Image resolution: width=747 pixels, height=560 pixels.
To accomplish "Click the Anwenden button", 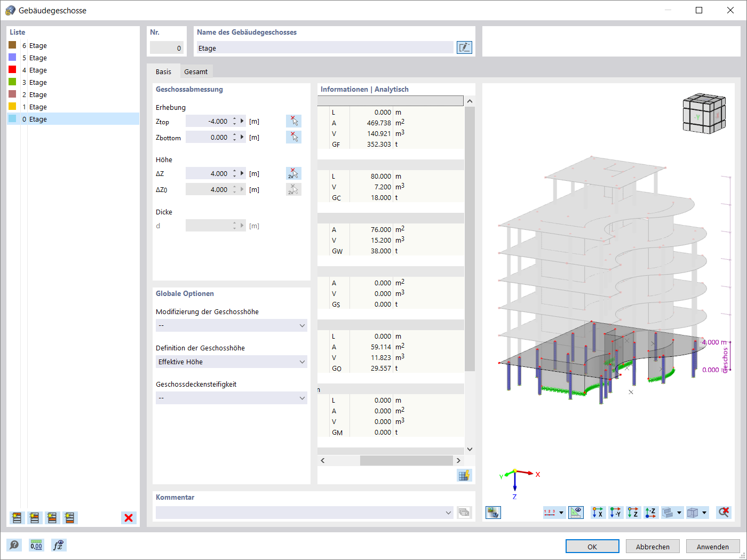I will click(713, 547).
